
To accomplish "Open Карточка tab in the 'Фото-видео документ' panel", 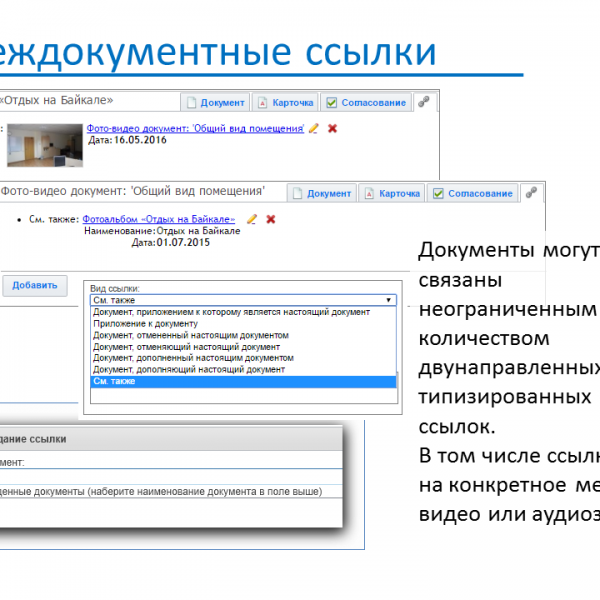I will (x=392, y=194).
